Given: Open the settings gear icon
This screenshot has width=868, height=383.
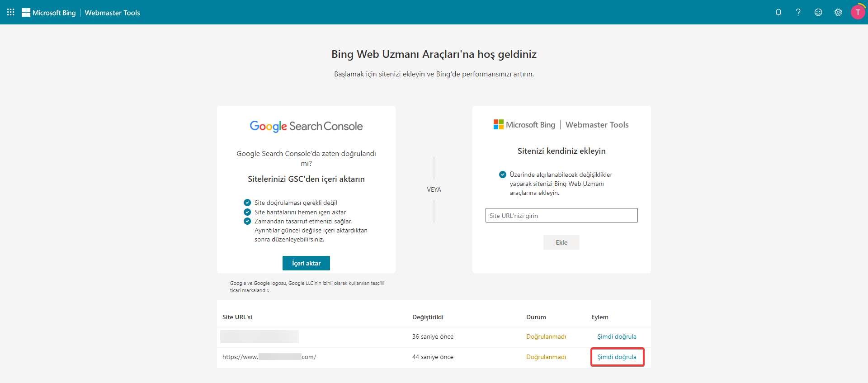Looking at the screenshot, I should coord(838,12).
